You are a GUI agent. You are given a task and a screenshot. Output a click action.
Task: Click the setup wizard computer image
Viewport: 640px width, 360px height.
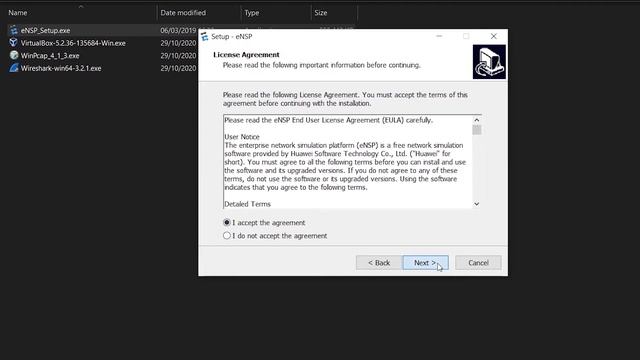pos(489,62)
